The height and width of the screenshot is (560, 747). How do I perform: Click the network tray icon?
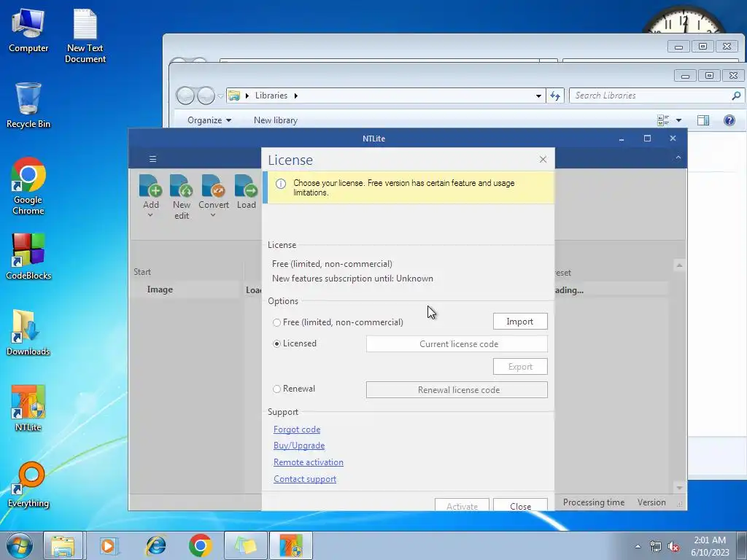pyautogui.click(x=656, y=547)
